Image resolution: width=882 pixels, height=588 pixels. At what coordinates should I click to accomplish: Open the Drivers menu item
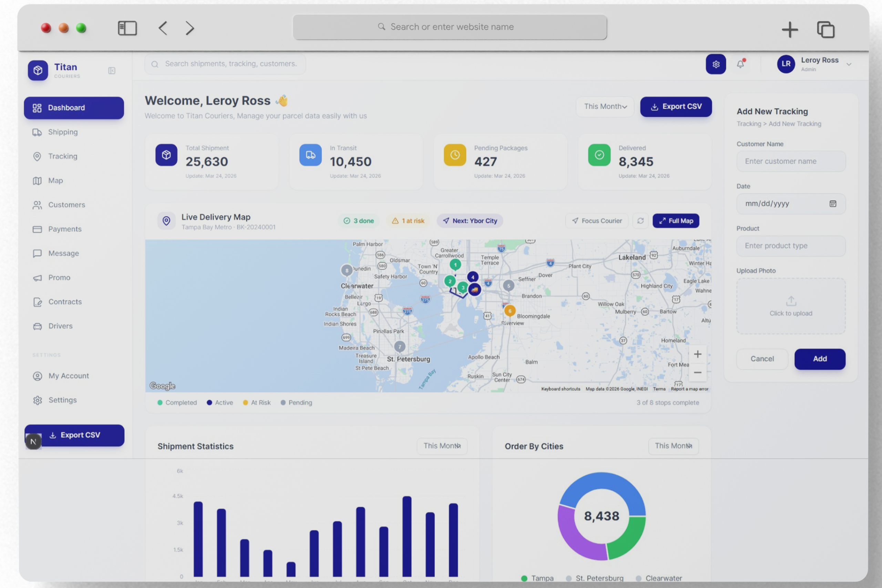pyautogui.click(x=60, y=326)
